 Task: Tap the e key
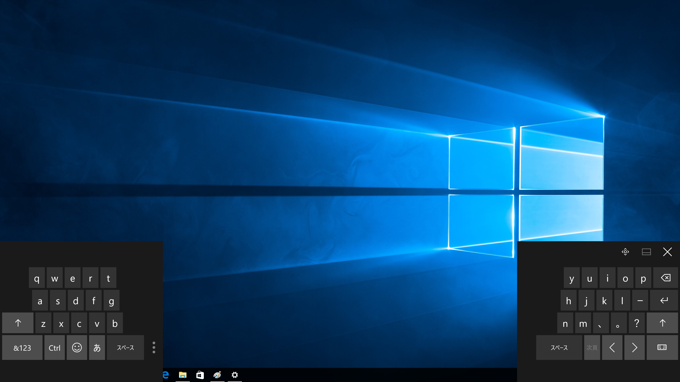pos(72,278)
